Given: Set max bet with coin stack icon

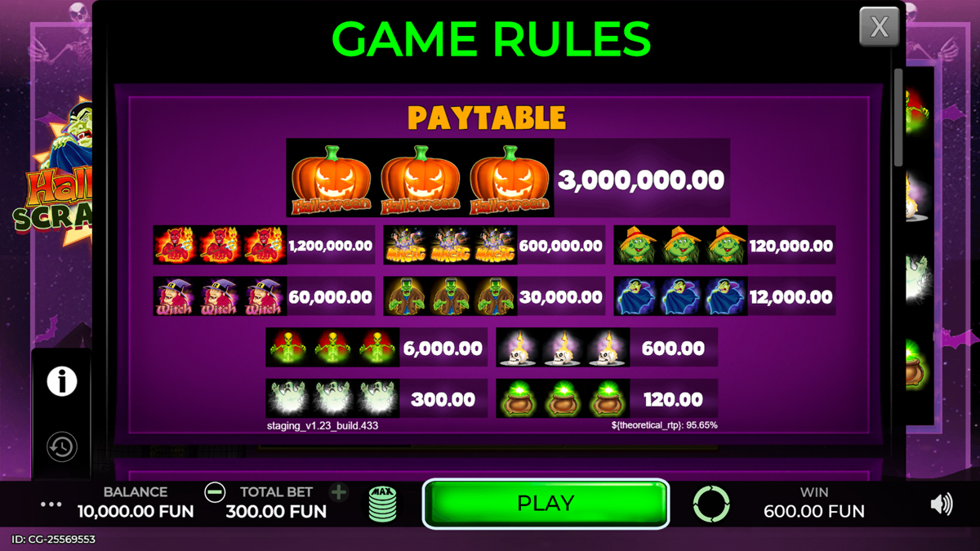Looking at the screenshot, I should [382, 504].
